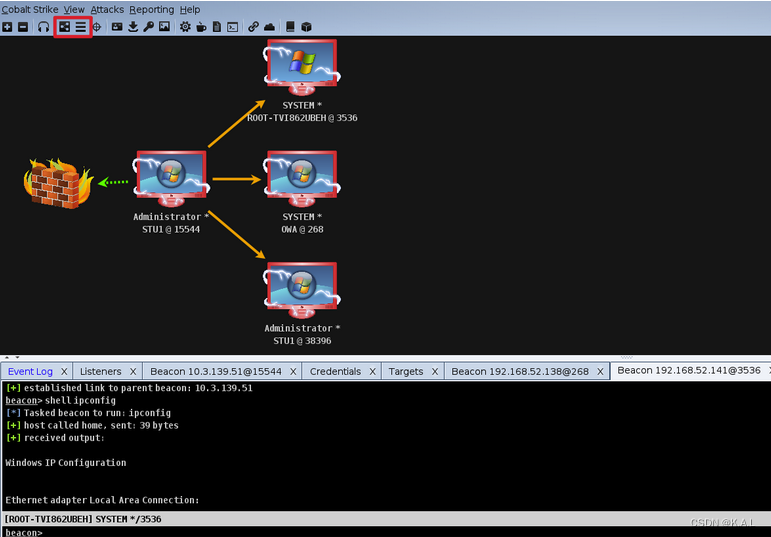Screen dimensions: 771x537
Task: Close the Event Log tab
Action: [x=64, y=372]
